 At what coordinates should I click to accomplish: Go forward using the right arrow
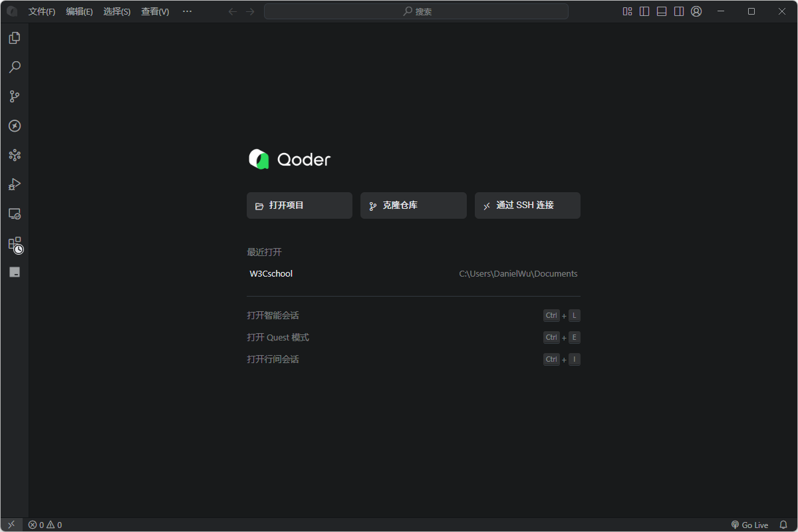pyautogui.click(x=250, y=11)
